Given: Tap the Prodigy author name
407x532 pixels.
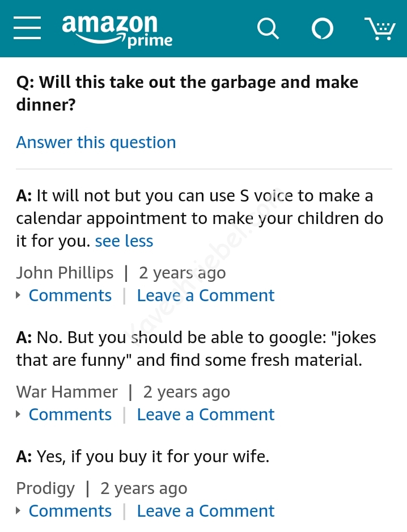Looking at the screenshot, I should [45, 488].
